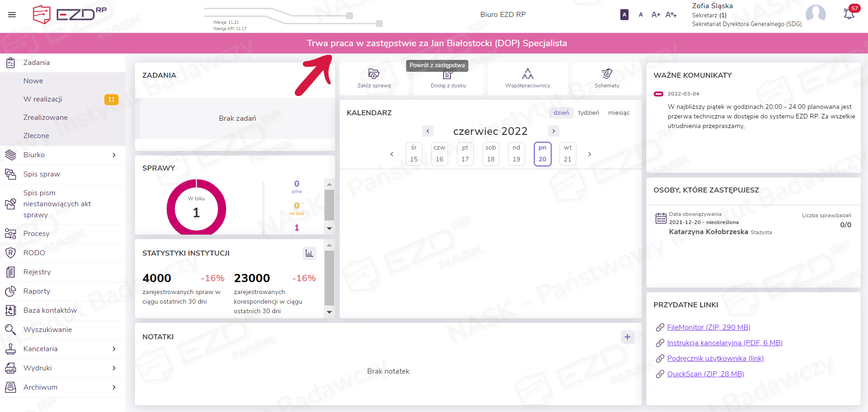The image size is (868, 412).
Task: Add a new note with plus icon
Action: (627, 337)
